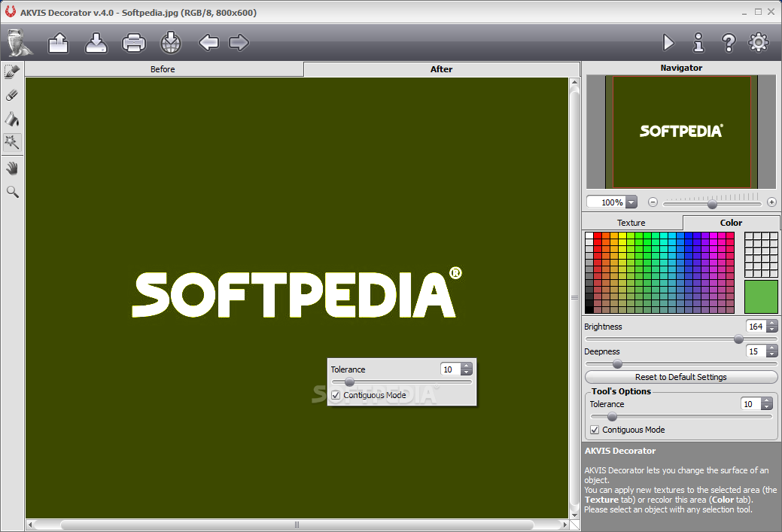Open the AKVIS home page knight logo
This screenshot has height=532, width=782.
(x=20, y=42)
